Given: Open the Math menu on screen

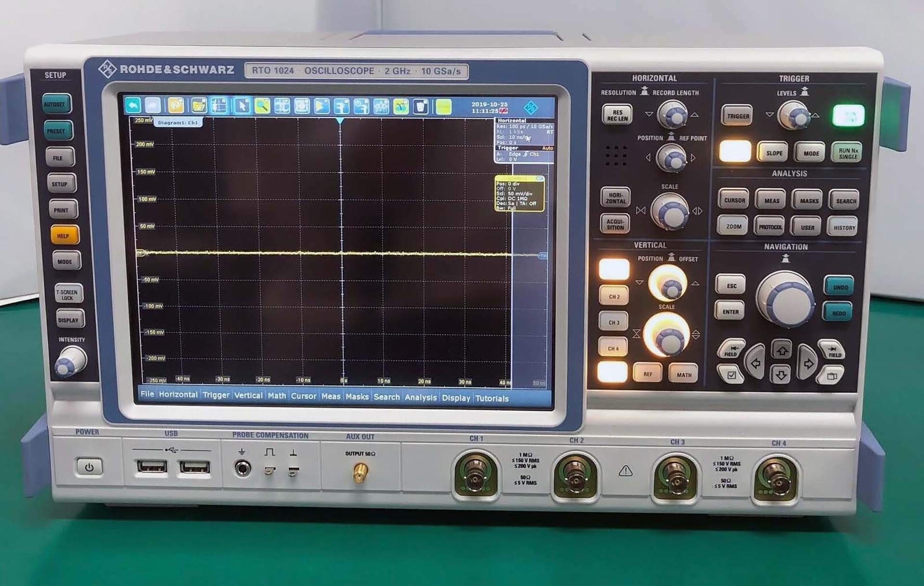Looking at the screenshot, I should 277,396.
